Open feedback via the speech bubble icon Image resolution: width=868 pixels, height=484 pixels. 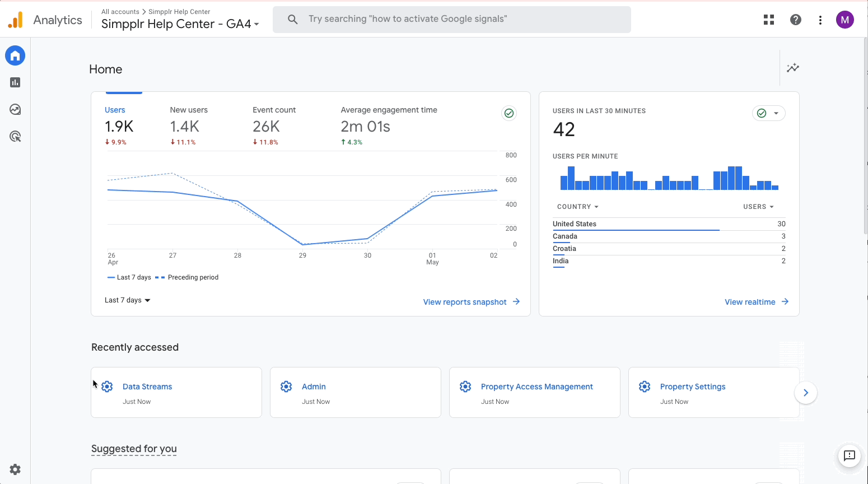[849, 456]
